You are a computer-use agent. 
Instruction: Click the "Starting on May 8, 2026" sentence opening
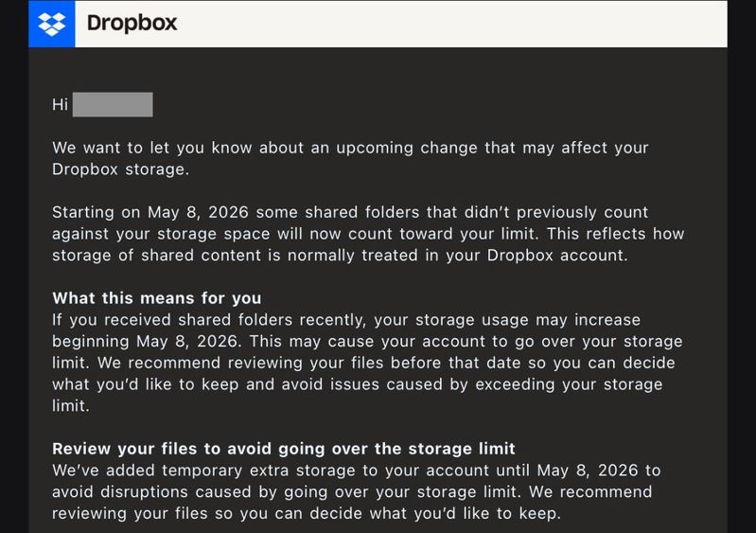152,213
